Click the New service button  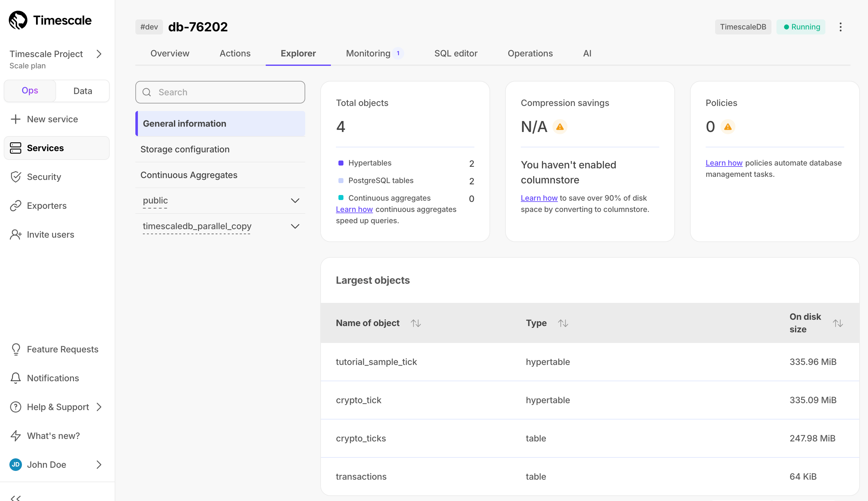(x=57, y=119)
